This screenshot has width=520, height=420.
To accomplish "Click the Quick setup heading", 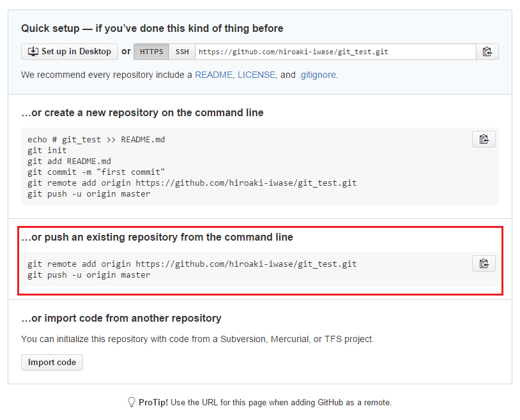I will tap(152, 29).
